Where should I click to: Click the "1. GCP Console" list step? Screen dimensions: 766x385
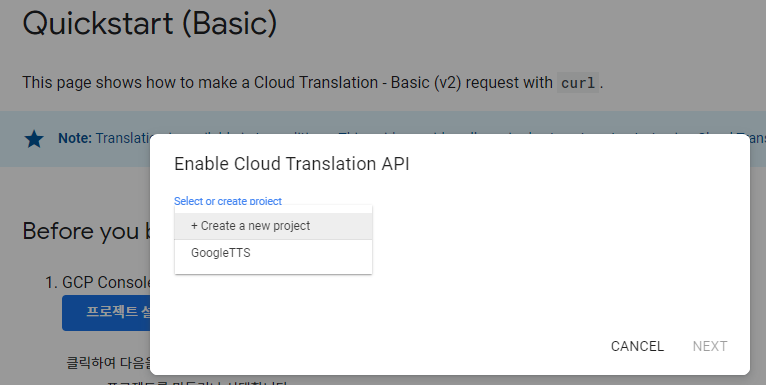(x=97, y=282)
